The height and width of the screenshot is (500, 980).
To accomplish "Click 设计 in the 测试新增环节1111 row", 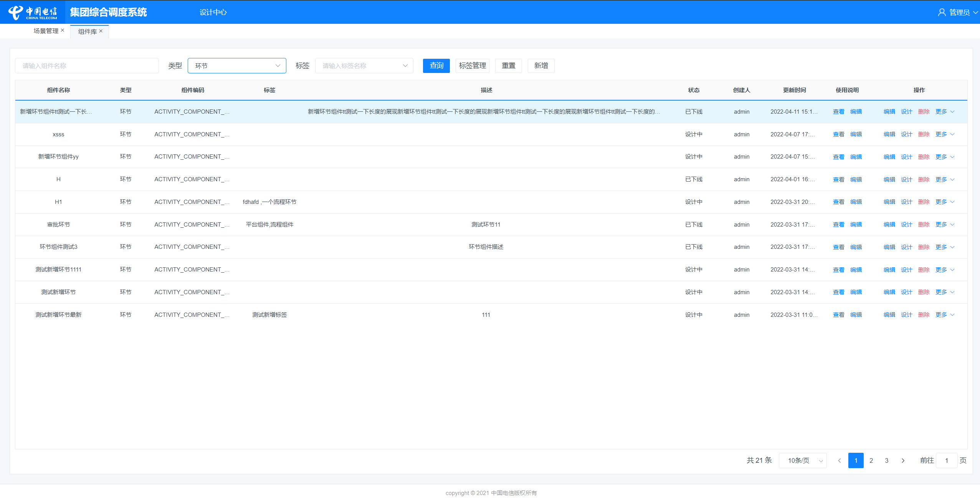I will coord(907,270).
